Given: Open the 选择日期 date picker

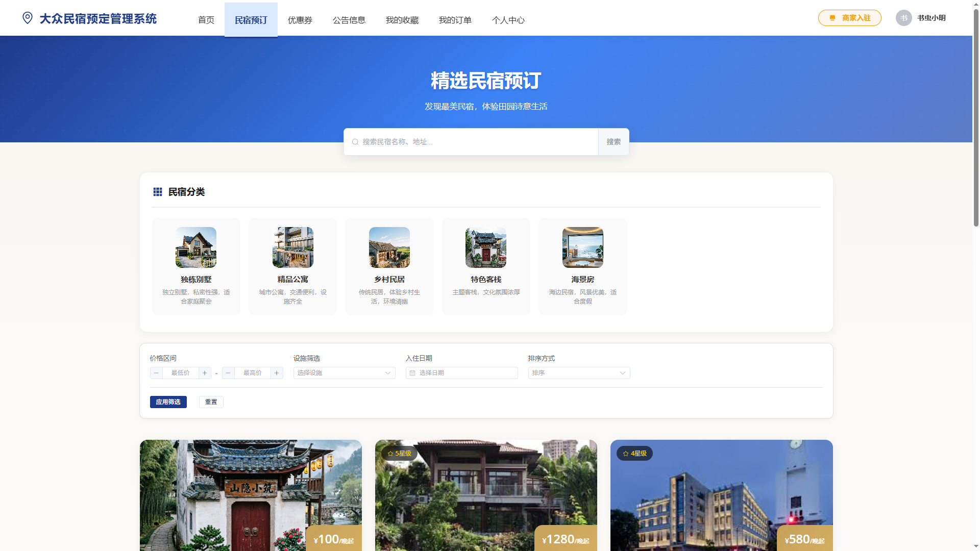Looking at the screenshot, I should pyautogui.click(x=462, y=373).
